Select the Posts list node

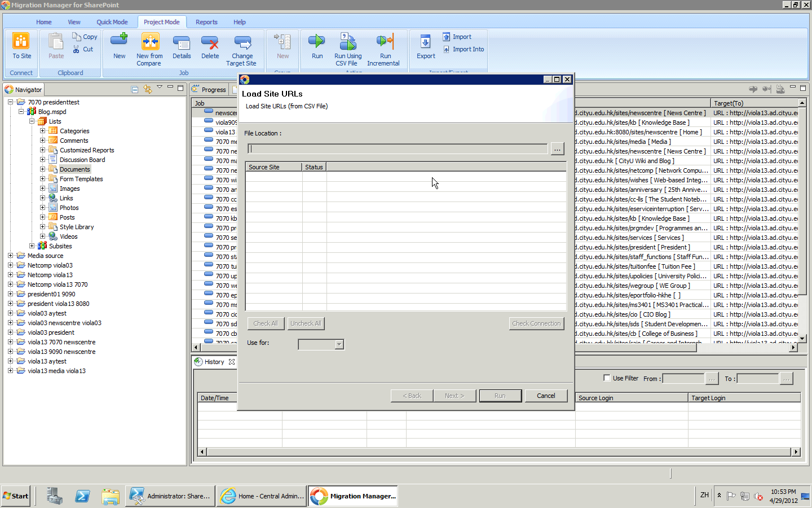pos(67,217)
